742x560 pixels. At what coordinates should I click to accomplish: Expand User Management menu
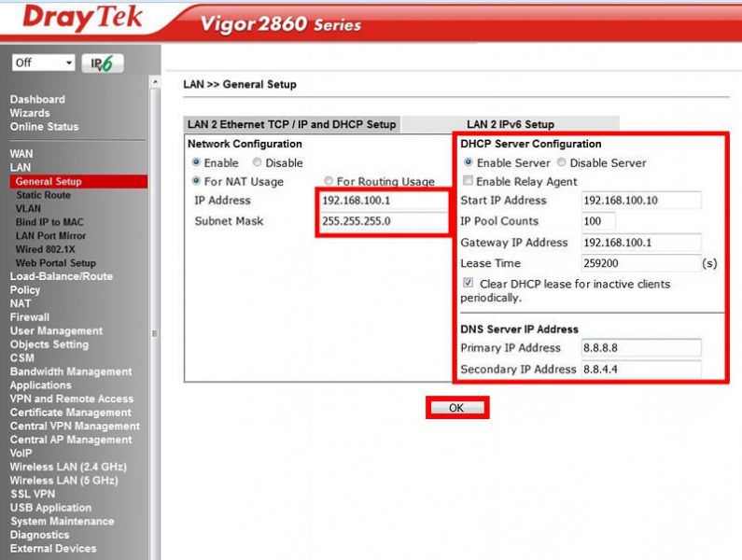pos(56,331)
